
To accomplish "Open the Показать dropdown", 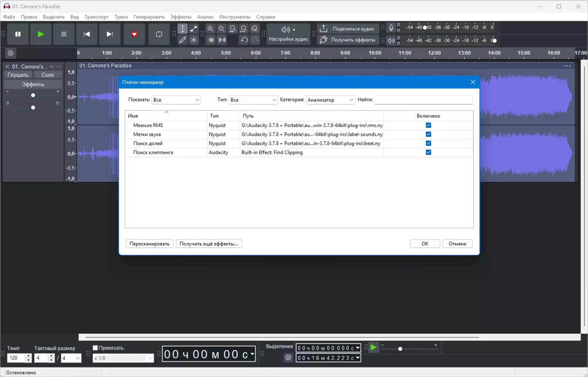I will pos(176,100).
